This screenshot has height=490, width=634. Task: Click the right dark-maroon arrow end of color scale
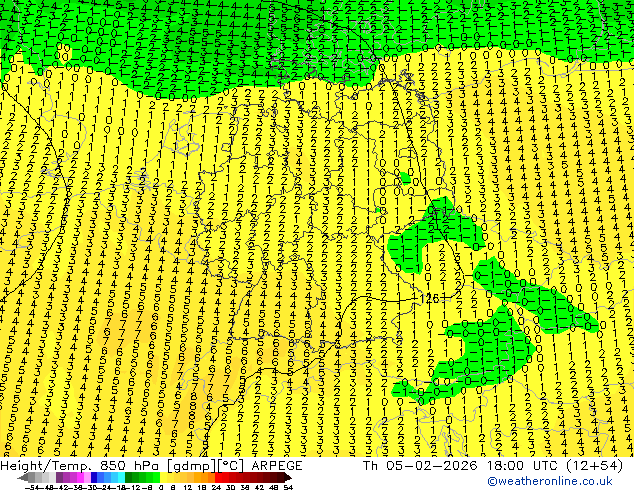point(287,477)
